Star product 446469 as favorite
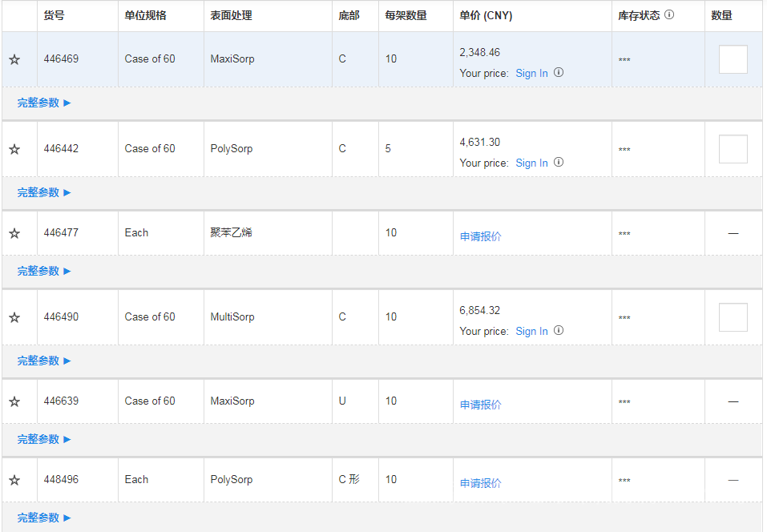The height and width of the screenshot is (532, 767). (x=14, y=59)
